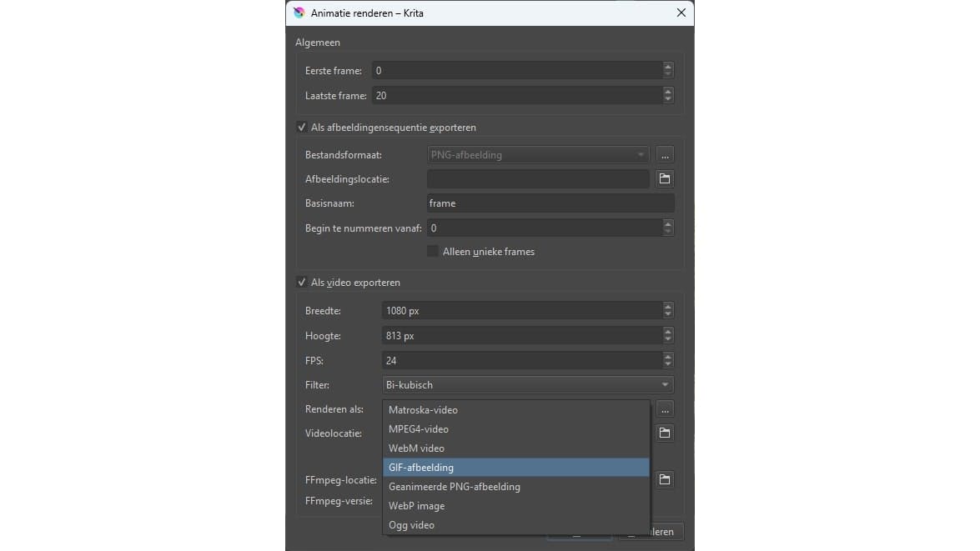
Task: Click the Videolocatie folder browse icon
Action: click(x=665, y=433)
